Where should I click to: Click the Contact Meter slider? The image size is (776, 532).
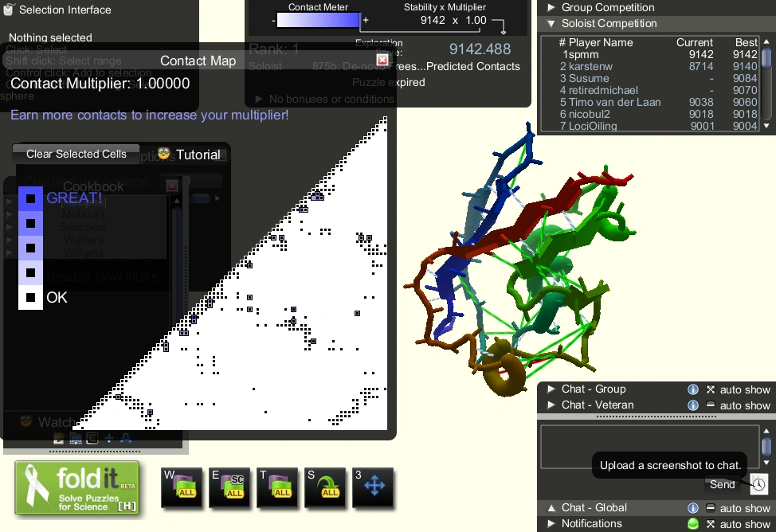point(318,21)
